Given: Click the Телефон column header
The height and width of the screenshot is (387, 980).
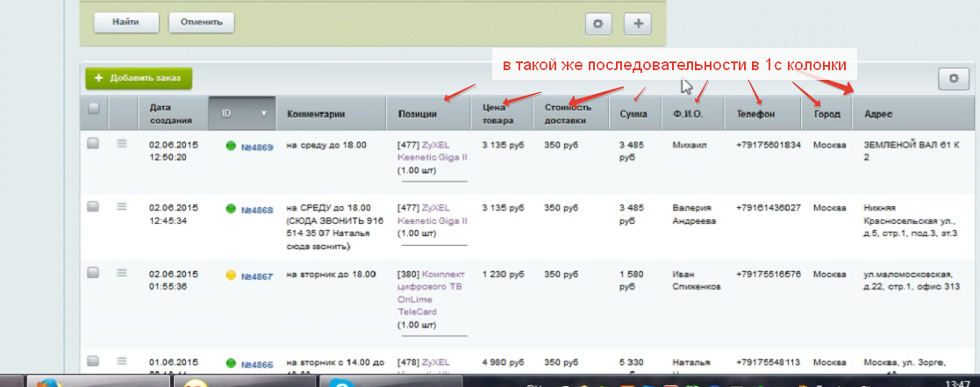Looking at the screenshot, I should (x=755, y=114).
